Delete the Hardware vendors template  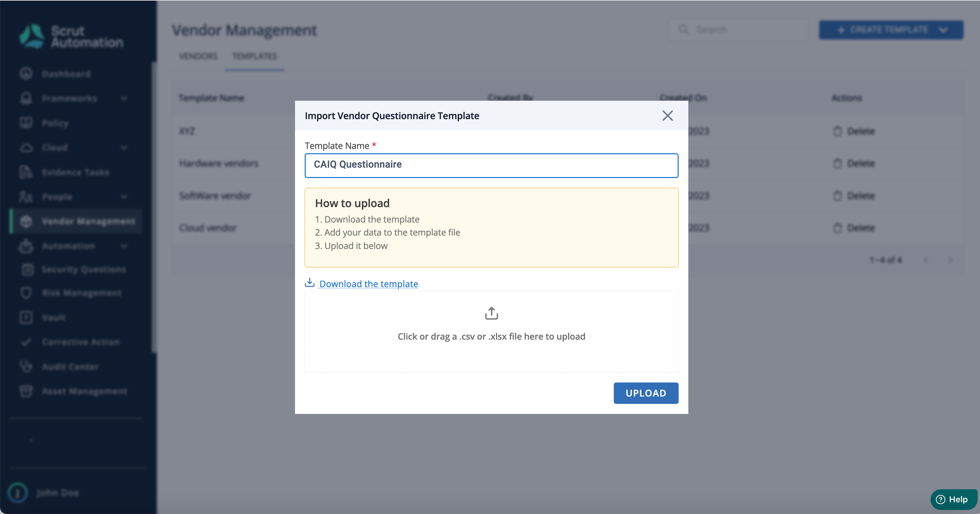click(x=854, y=163)
